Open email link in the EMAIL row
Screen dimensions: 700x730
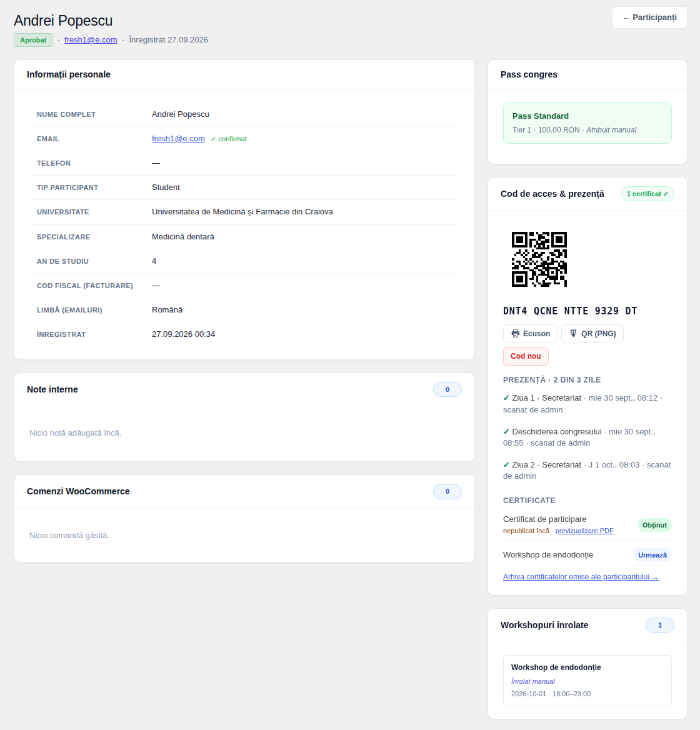tap(178, 139)
